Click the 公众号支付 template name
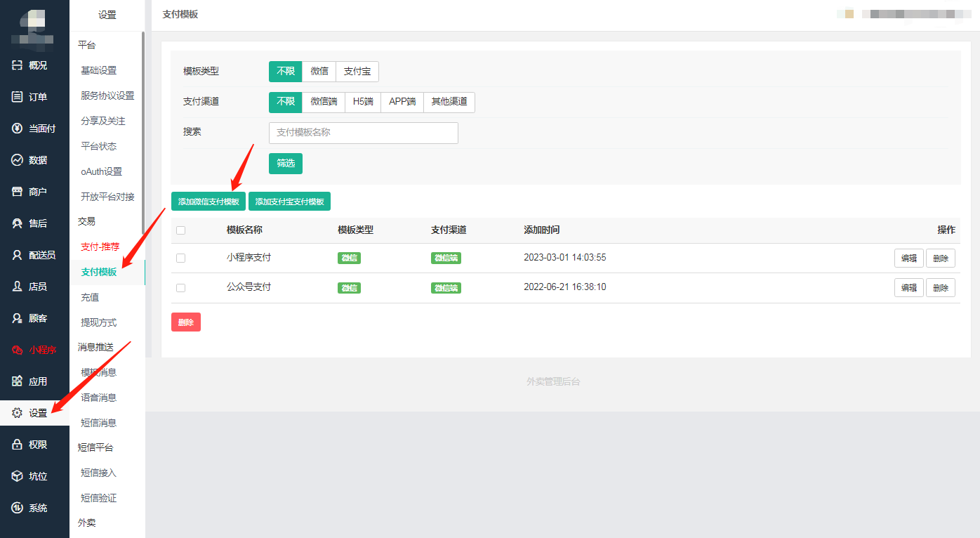The height and width of the screenshot is (538, 980). (249, 287)
